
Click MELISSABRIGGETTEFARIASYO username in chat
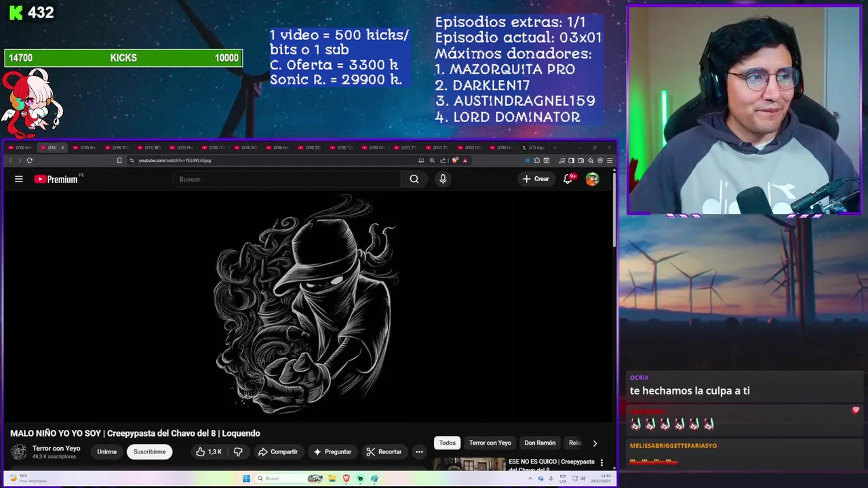(673, 446)
